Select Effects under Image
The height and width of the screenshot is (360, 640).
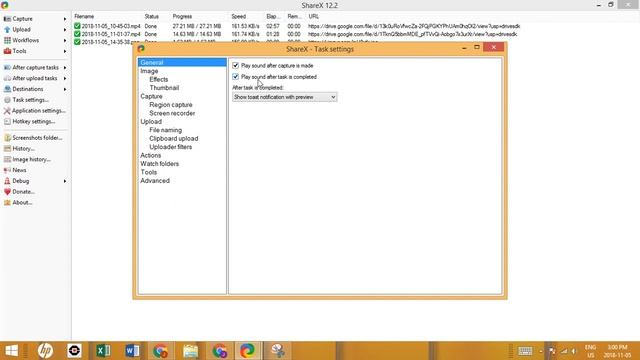[x=159, y=79]
